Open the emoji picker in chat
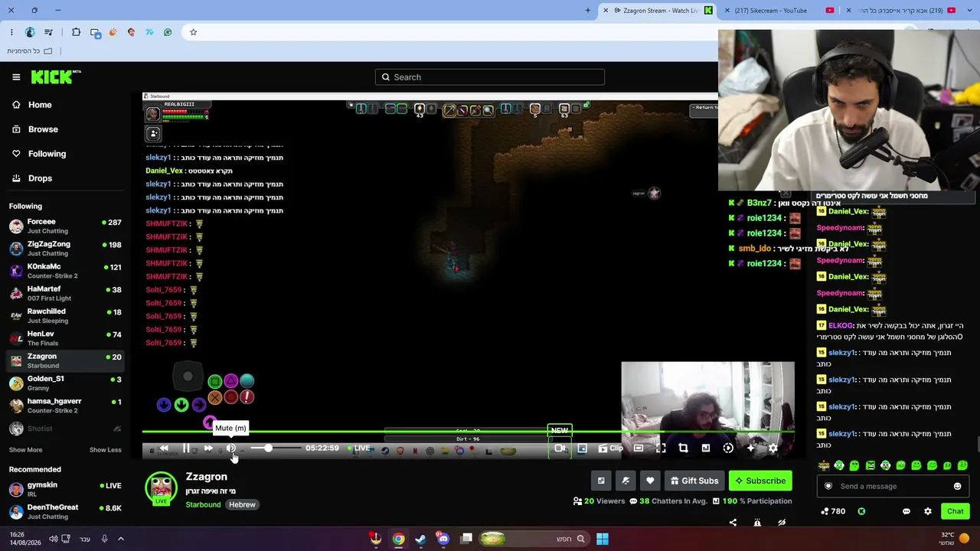Screen dimensions: 980x551 (x=957, y=486)
